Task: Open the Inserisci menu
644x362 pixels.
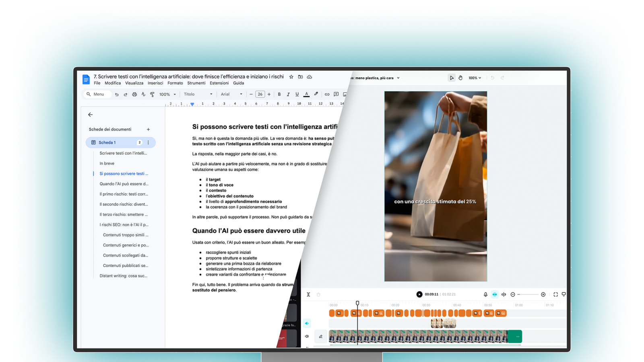Action: coord(155,83)
